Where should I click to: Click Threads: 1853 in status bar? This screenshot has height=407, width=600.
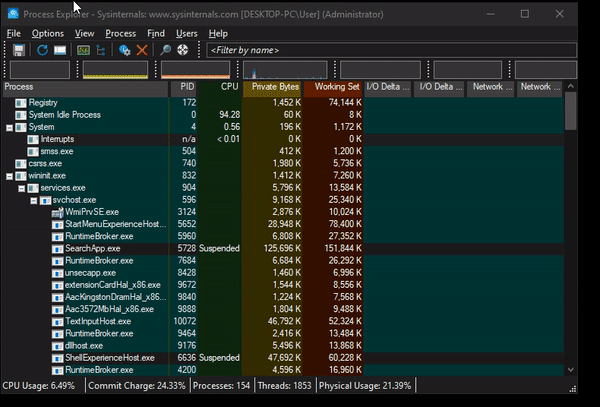coord(284,386)
